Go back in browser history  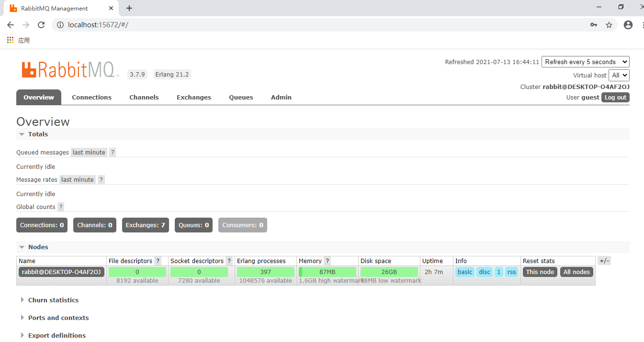[x=11, y=25]
